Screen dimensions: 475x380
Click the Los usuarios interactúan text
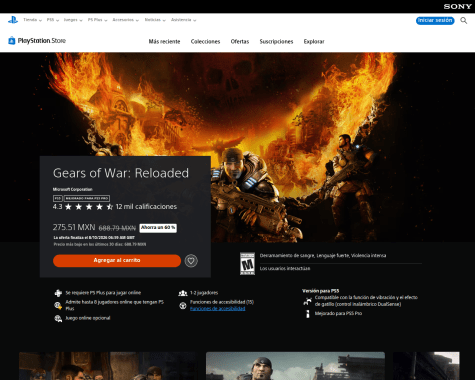pos(285,268)
